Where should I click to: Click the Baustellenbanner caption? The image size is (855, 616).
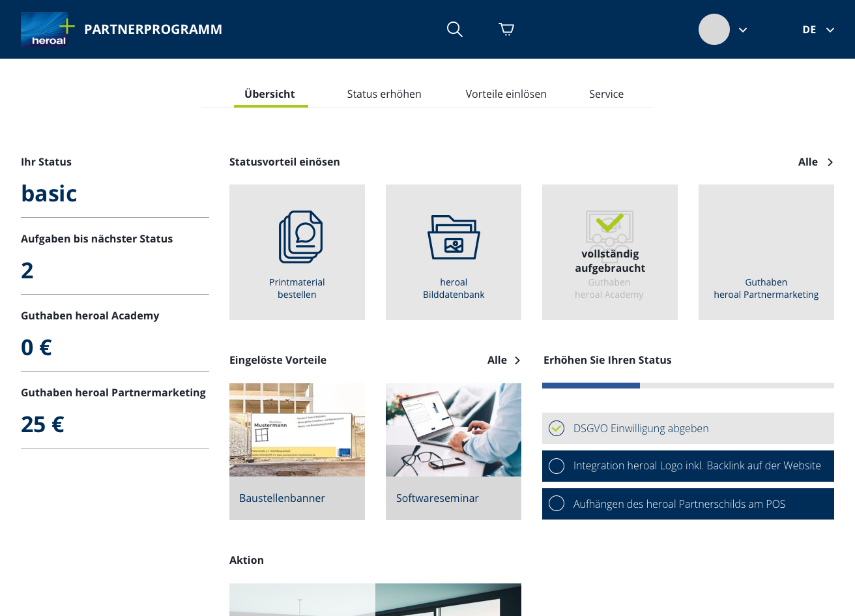(x=282, y=498)
